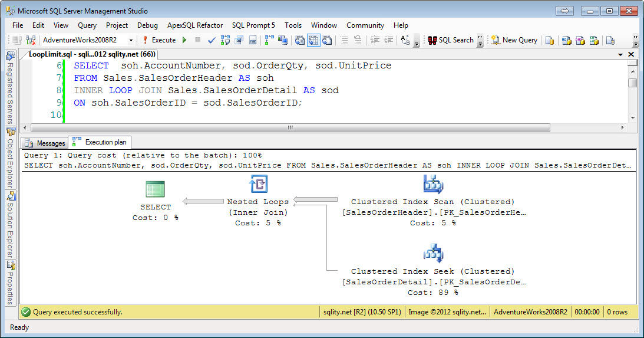Open the SQL Search tool
The height and width of the screenshot is (338, 644).
click(451, 40)
